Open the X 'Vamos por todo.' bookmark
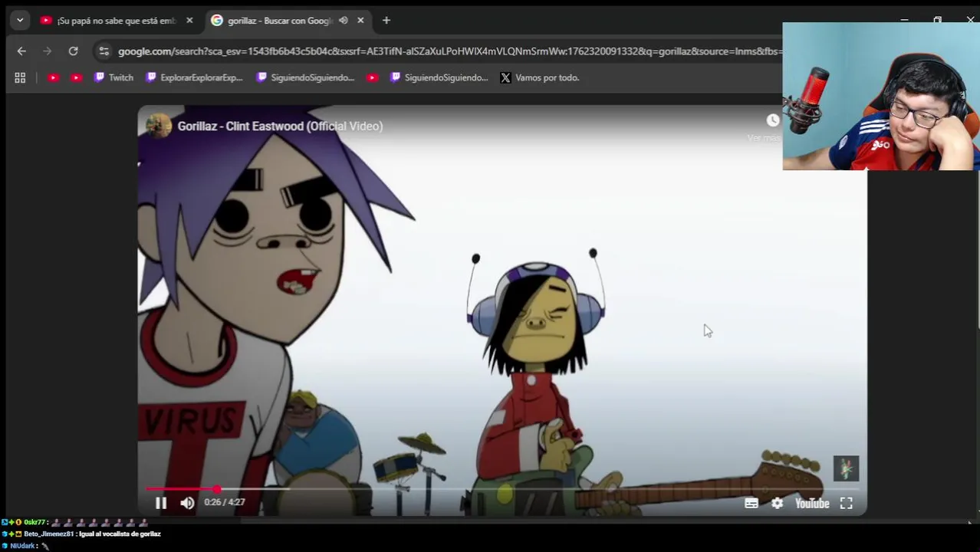Image resolution: width=980 pixels, height=552 pixels. pyautogui.click(x=540, y=77)
